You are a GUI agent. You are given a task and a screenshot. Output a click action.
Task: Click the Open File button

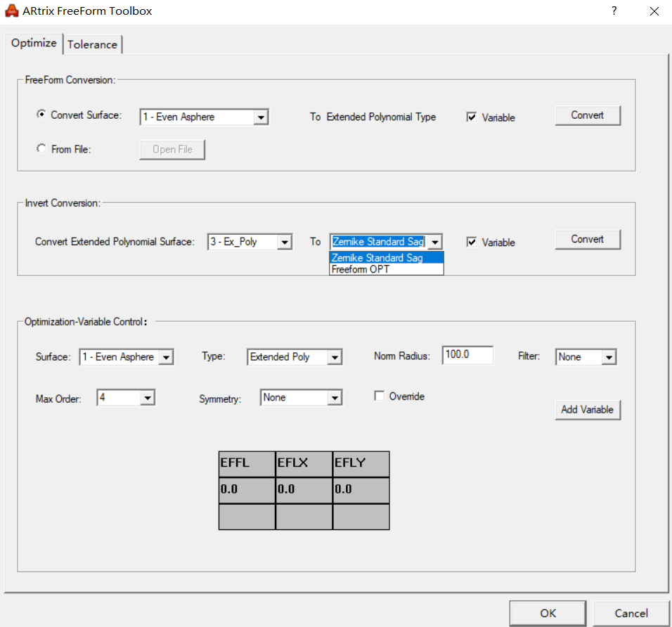point(172,149)
